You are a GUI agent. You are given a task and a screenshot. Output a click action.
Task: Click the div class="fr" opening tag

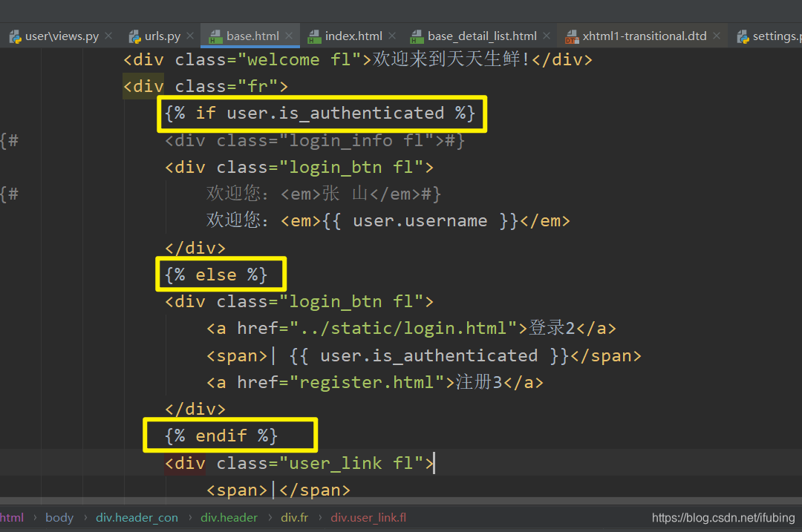(206, 86)
